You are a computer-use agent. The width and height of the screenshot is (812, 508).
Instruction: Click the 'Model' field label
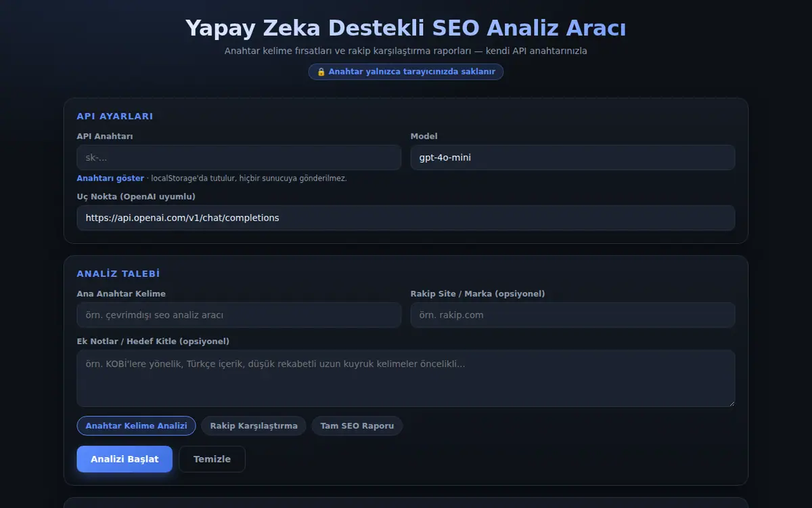tap(424, 136)
